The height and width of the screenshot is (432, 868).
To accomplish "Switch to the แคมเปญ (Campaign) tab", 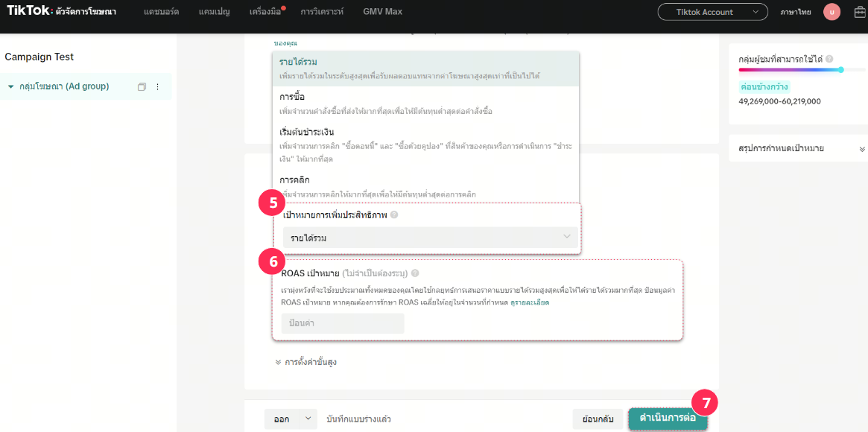I will tap(215, 12).
